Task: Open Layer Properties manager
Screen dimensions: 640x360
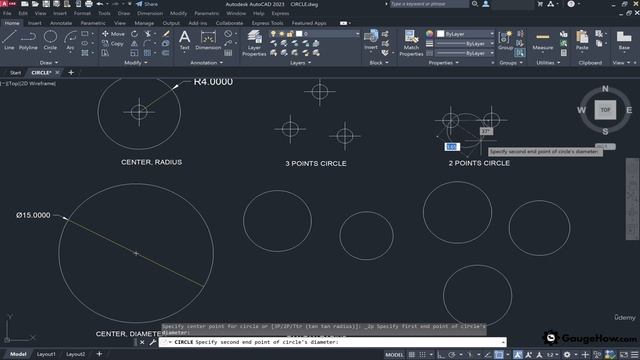Action: pyautogui.click(x=254, y=42)
